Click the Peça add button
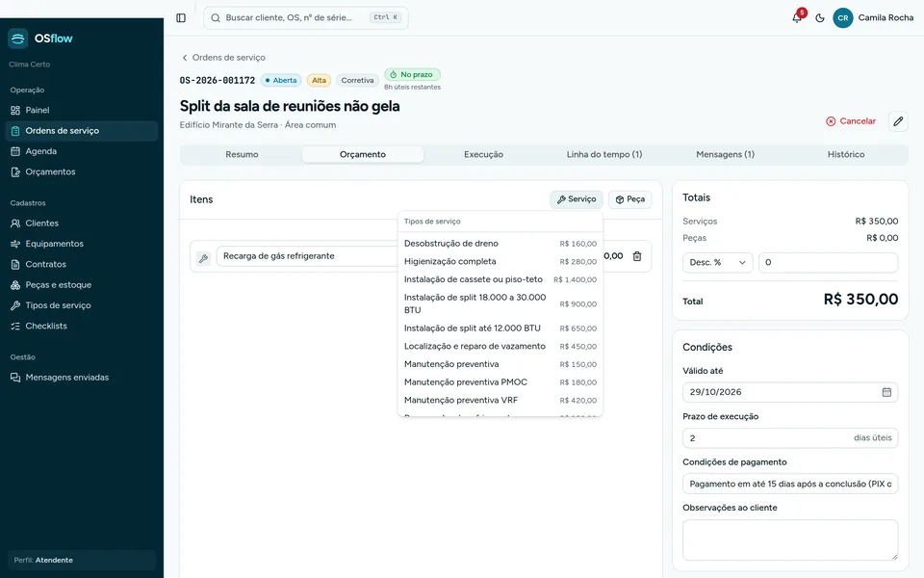Image resolution: width=924 pixels, height=578 pixels. coord(629,199)
